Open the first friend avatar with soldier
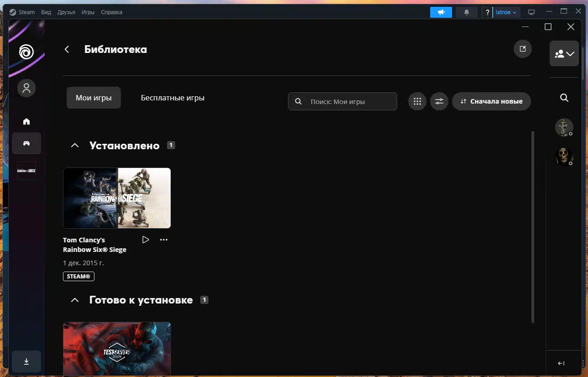588x377 pixels. pyautogui.click(x=564, y=127)
